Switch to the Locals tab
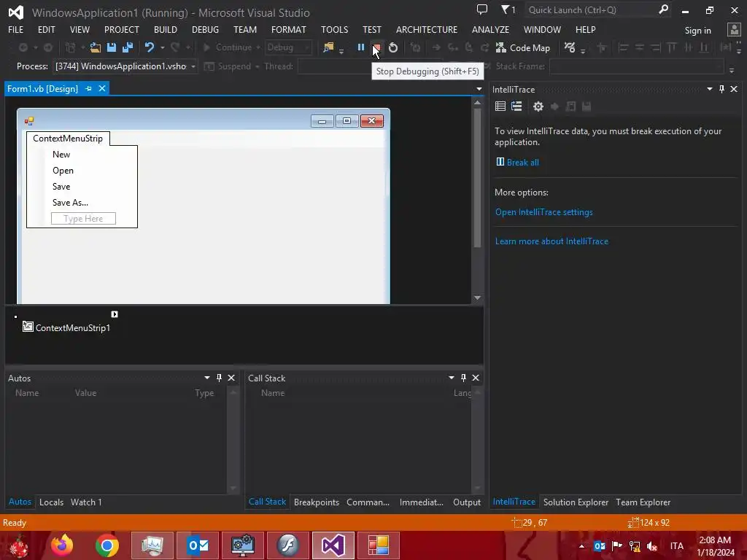The width and height of the screenshot is (747, 560). [x=52, y=502]
